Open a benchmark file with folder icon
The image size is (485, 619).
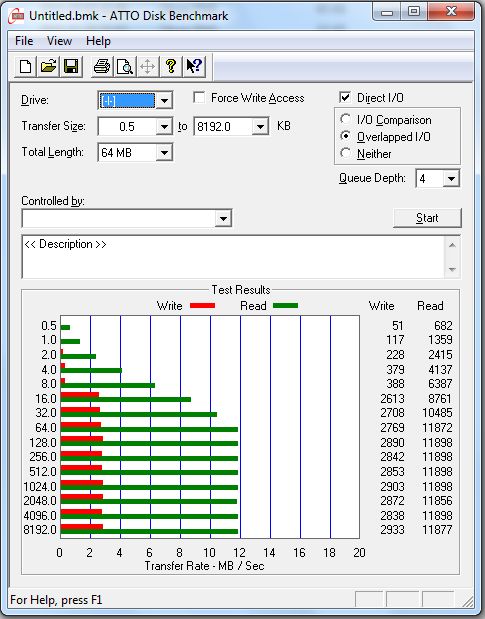[49, 66]
